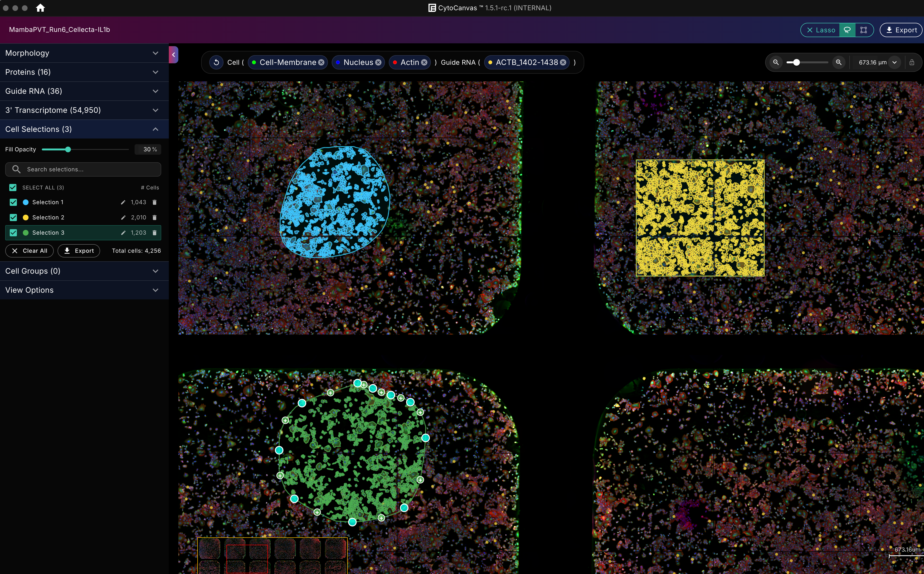The image size is (924, 574).
Task: Rename Selection 1 with the pencil icon
Action: pyautogui.click(x=123, y=202)
